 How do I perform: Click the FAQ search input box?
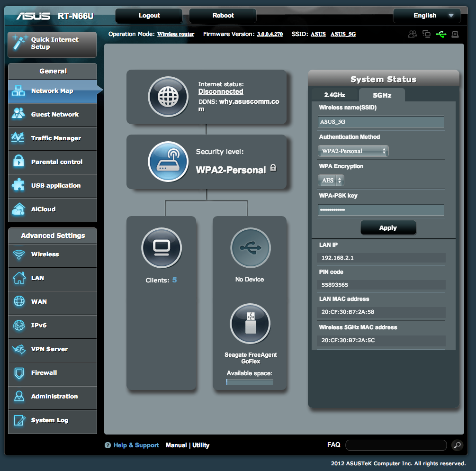coord(396,445)
